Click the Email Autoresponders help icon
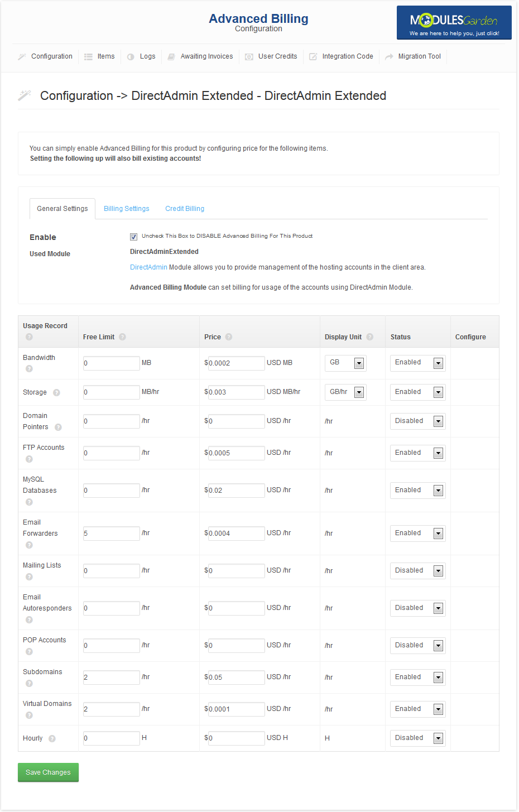The width and height of the screenshot is (519, 812). [x=29, y=619]
